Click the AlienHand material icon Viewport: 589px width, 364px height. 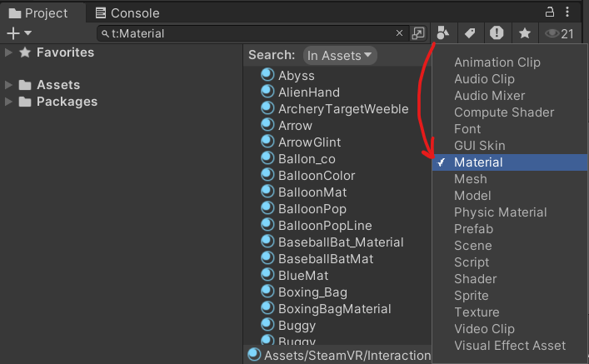click(x=267, y=92)
